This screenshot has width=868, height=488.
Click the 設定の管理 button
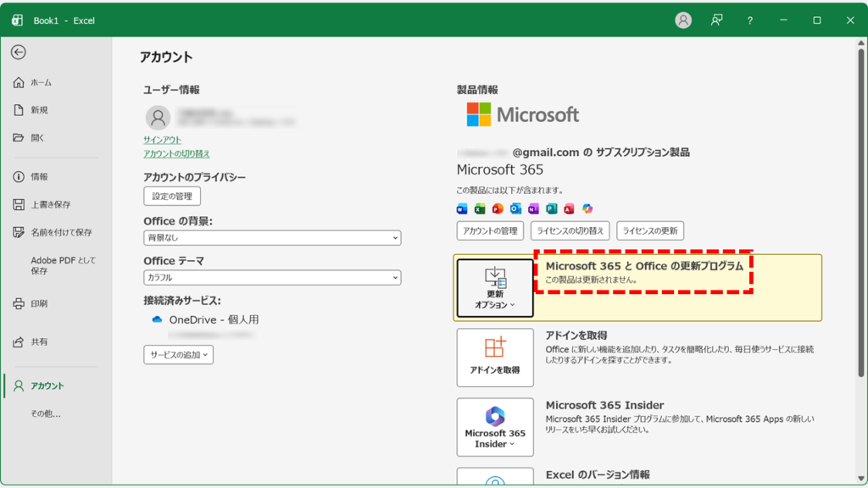pyautogui.click(x=172, y=197)
